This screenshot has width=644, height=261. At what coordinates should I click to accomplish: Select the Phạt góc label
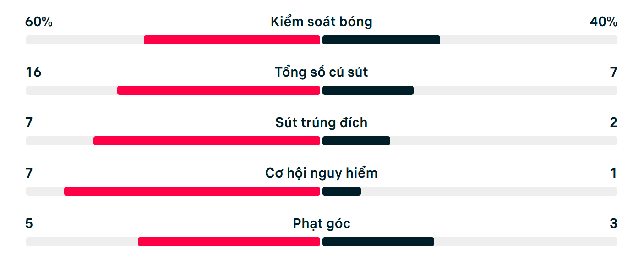(x=322, y=223)
